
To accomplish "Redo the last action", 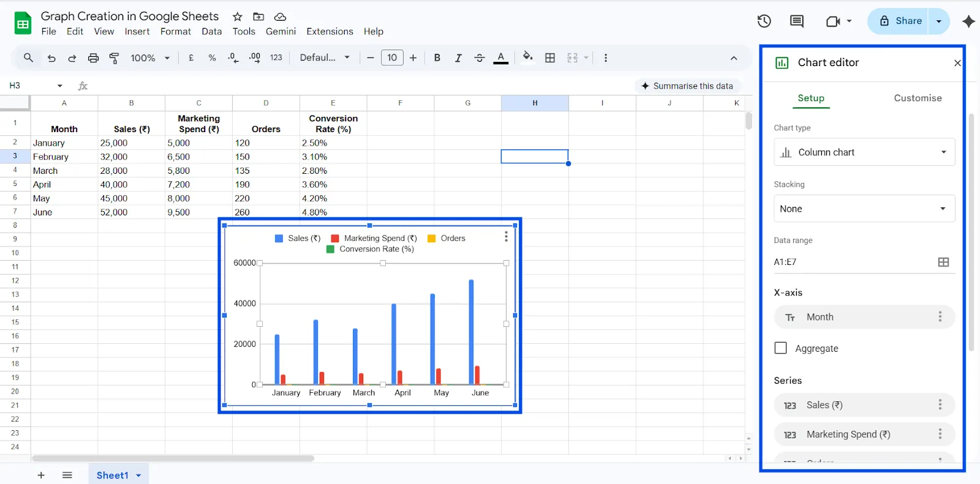I will 72,58.
